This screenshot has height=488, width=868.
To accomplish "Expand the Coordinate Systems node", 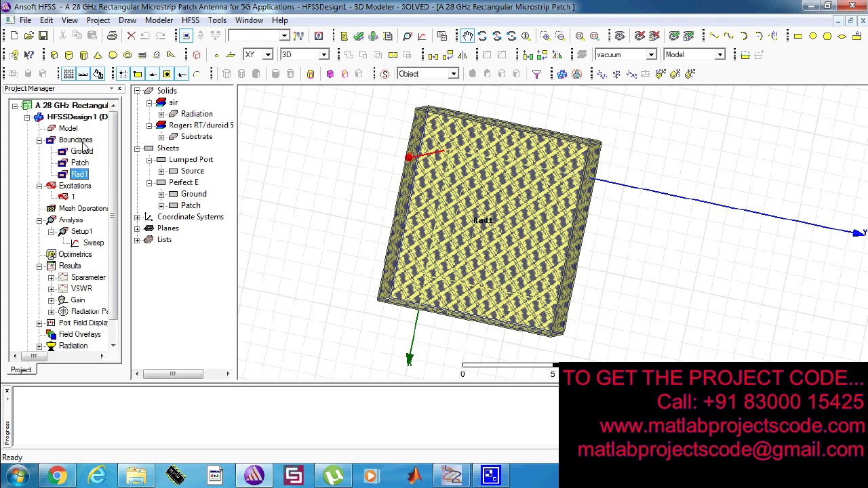I will [137, 217].
